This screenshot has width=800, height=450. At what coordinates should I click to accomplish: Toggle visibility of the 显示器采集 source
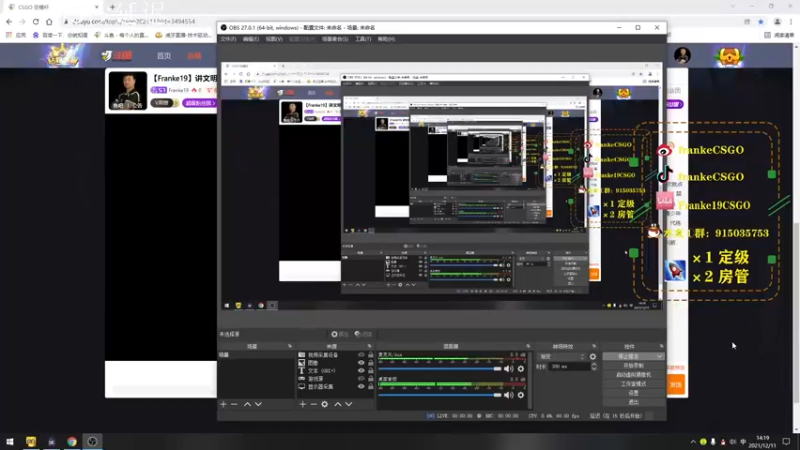coord(361,387)
